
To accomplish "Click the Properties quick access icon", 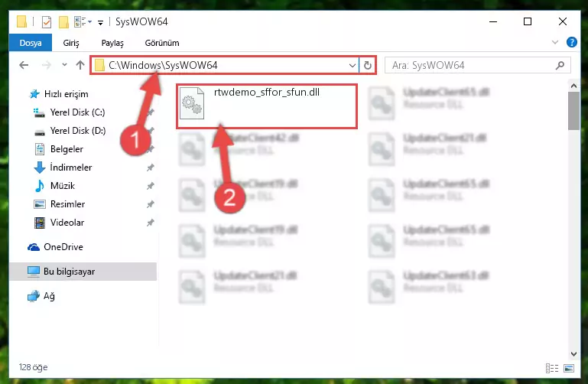I will 46,22.
